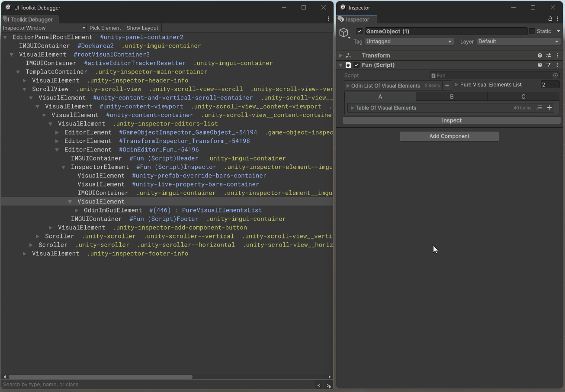Open UI Toolkit Debugger tab's three-dot menu

[328, 19]
